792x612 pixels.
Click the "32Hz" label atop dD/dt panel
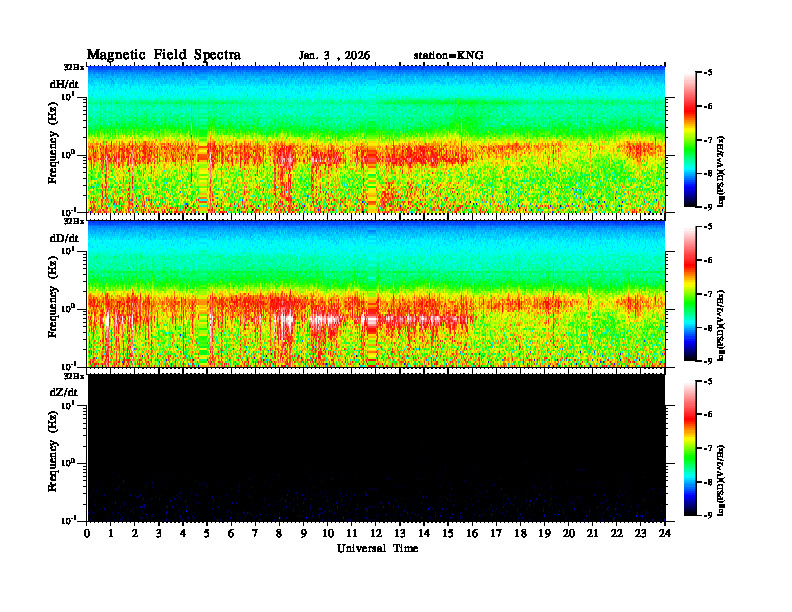74,221
